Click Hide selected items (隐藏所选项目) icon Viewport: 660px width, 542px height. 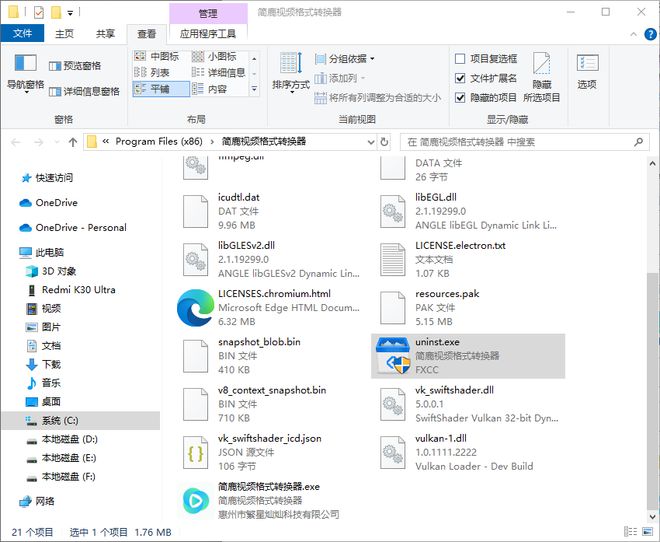coord(542,76)
